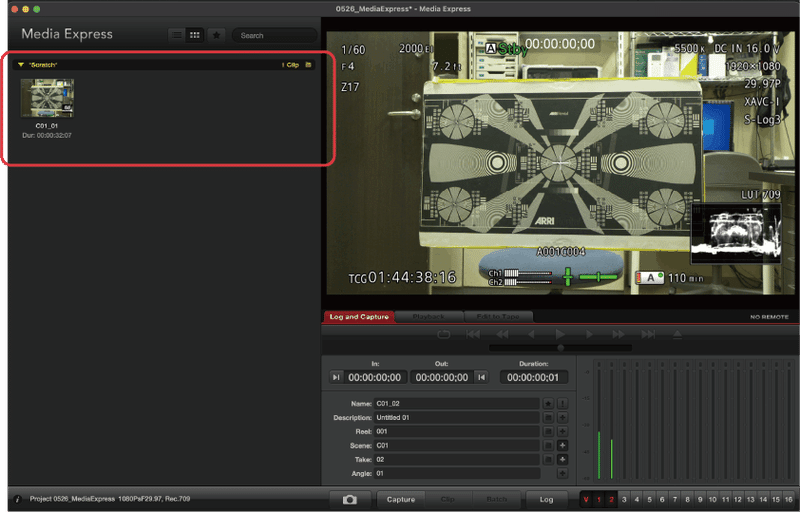
Task: Click the jog shuttle slider knob
Action: (561, 348)
